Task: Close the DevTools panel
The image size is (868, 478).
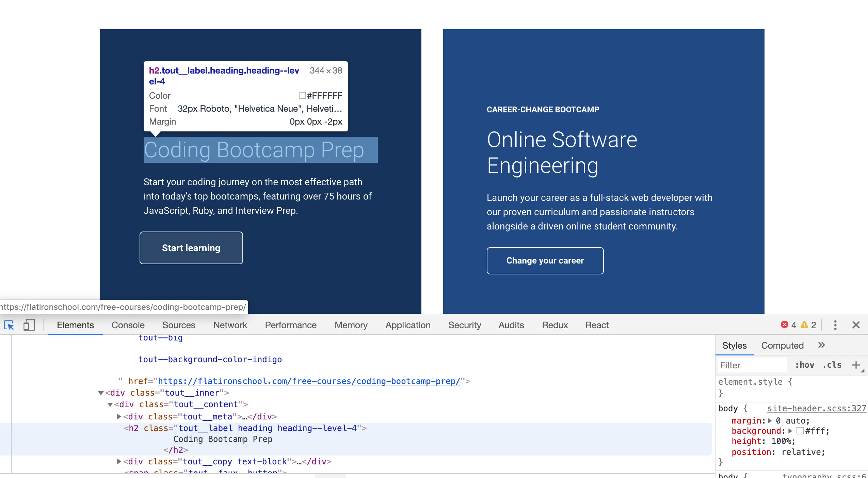Action: [856, 325]
